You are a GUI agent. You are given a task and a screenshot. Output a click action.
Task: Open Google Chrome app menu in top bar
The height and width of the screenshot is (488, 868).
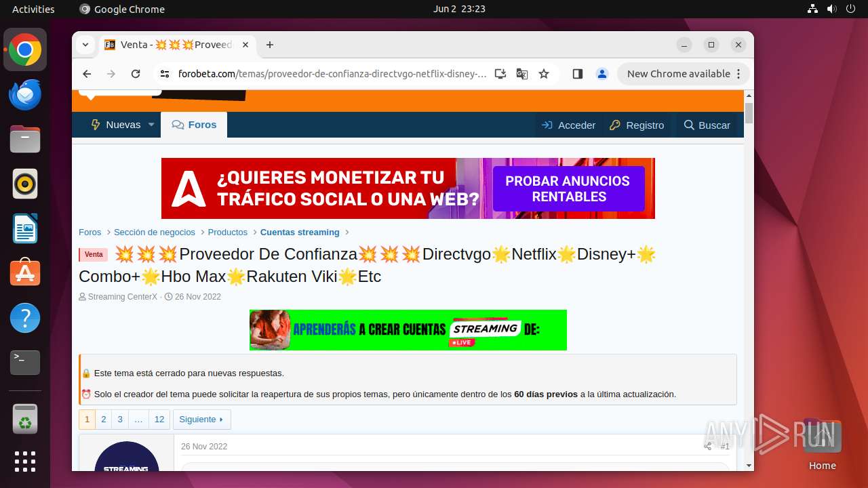point(122,9)
